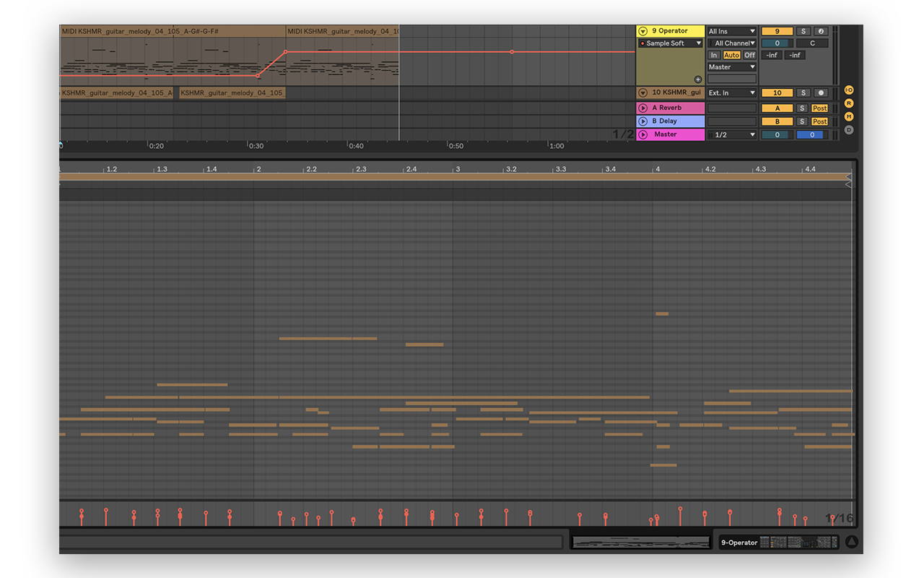Click beat 2.4 on the MIDI ruler
Image resolution: width=924 pixels, height=578 pixels.
(x=411, y=169)
